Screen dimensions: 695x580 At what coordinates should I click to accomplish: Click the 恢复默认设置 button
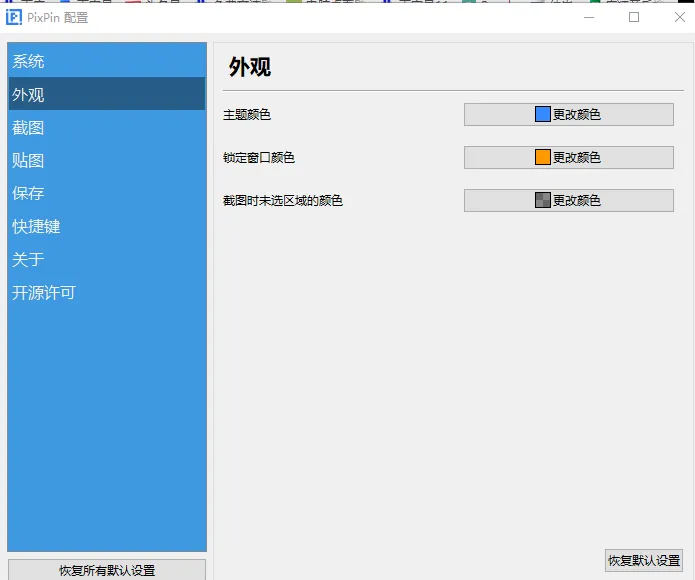click(x=644, y=561)
